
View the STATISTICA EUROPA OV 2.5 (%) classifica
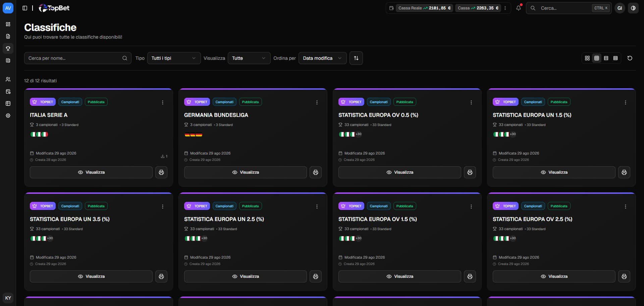pyautogui.click(x=554, y=276)
